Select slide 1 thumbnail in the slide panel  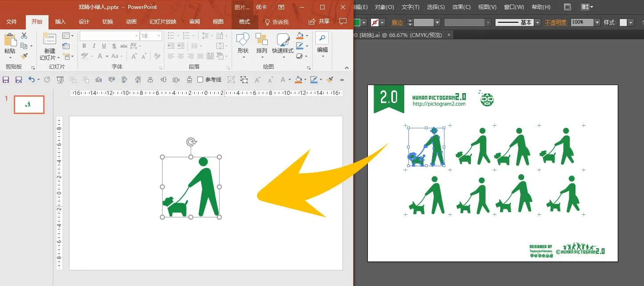click(29, 105)
